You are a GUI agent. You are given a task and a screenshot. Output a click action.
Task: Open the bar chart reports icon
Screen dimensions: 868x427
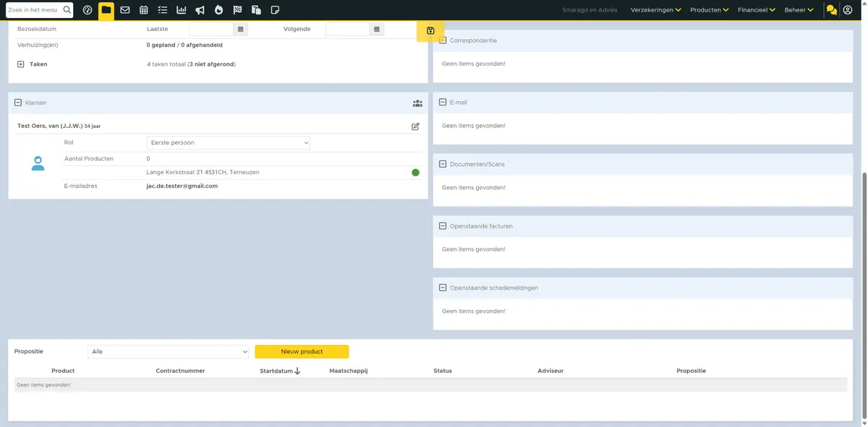[x=182, y=10]
